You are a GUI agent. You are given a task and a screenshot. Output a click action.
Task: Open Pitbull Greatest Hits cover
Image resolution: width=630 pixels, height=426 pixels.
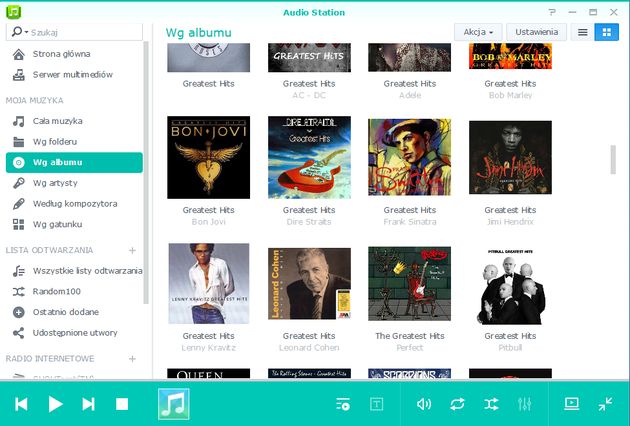(x=510, y=286)
